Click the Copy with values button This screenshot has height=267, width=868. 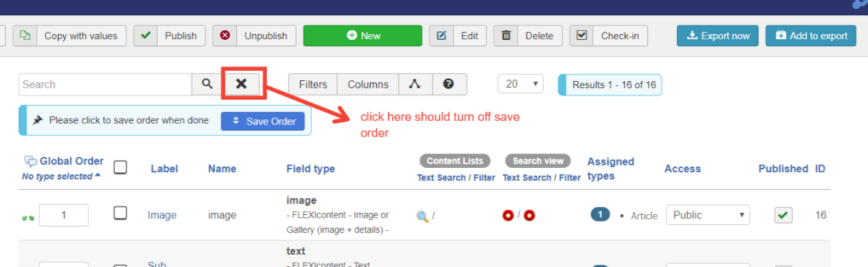tap(70, 35)
